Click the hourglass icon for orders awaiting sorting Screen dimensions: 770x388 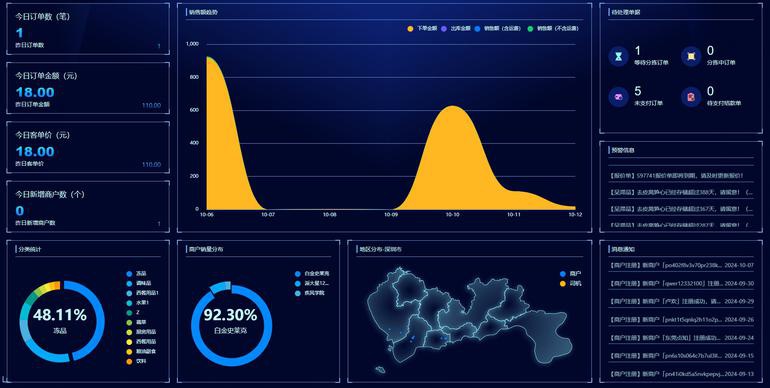point(619,56)
